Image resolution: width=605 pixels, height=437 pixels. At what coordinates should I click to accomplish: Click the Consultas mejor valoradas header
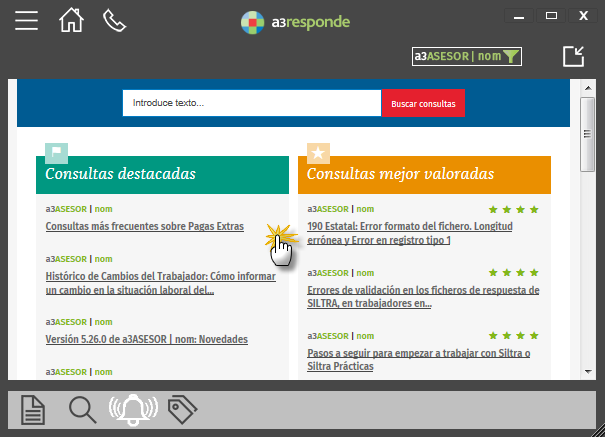(424, 175)
